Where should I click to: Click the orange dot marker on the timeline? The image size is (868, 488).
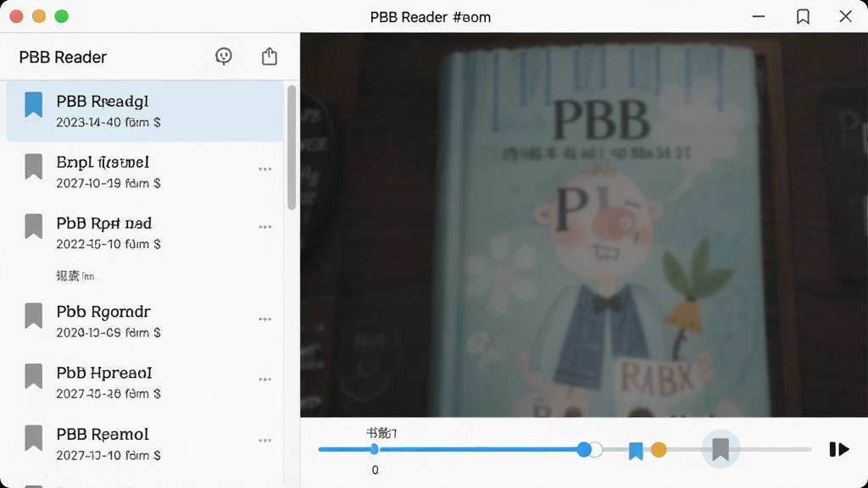click(x=658, y=450)
